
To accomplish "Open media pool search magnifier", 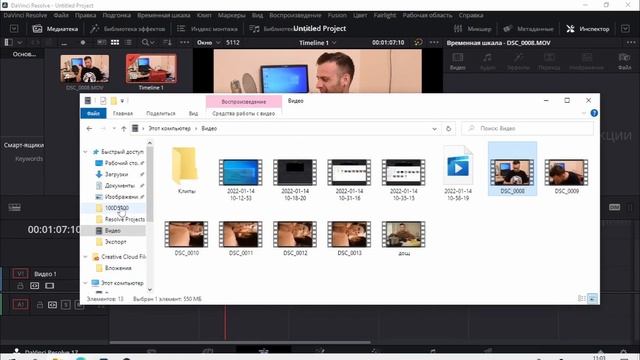I will [145, 42].
